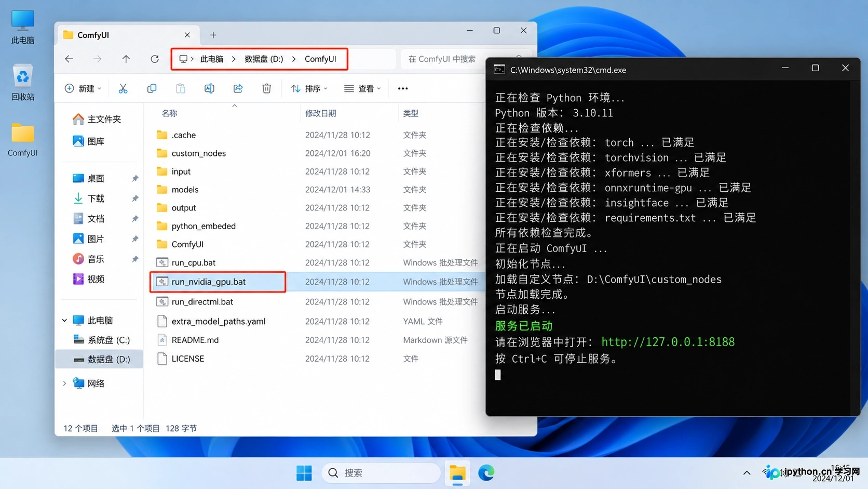Screen dimensions: 868x489
Task: Click the chevron after 此电脑 in breadcrumb
Action: tap(234, 59)
